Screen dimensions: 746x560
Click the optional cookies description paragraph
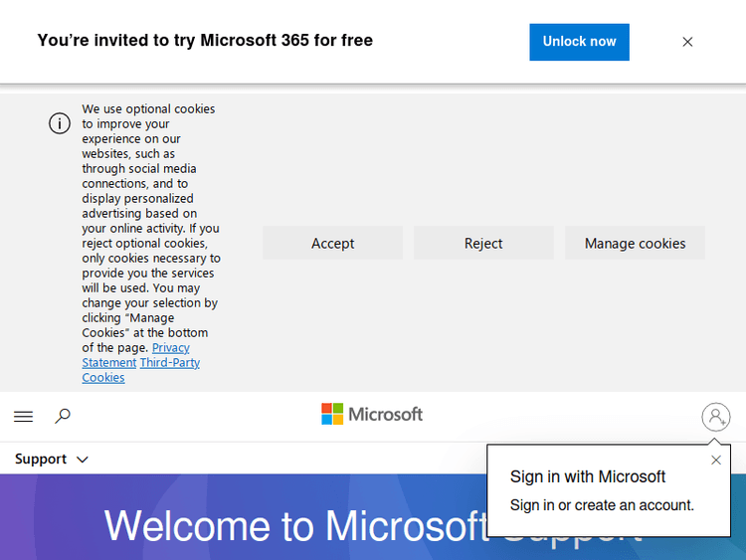[x=149, y=229]
